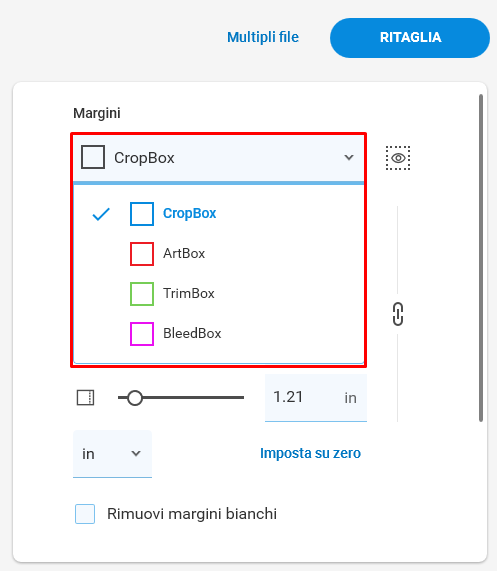Choose BleedBox option
This screenshot has width=497, height=571.
click(x=192, y=334)
